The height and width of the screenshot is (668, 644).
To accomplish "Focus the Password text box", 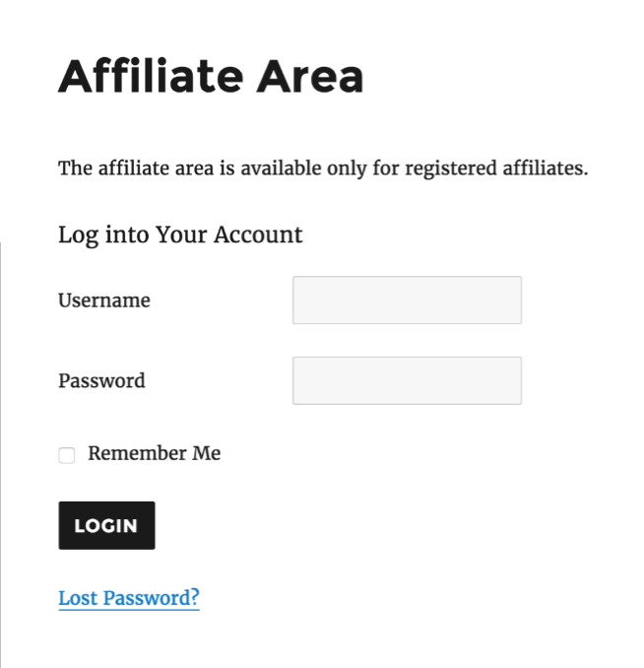I will coord(407,380).
